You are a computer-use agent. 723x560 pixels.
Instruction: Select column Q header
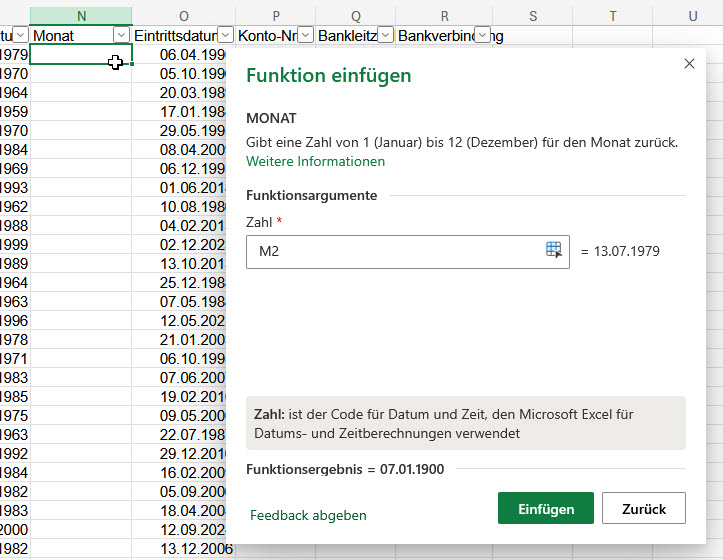click(x=356, y=16)
